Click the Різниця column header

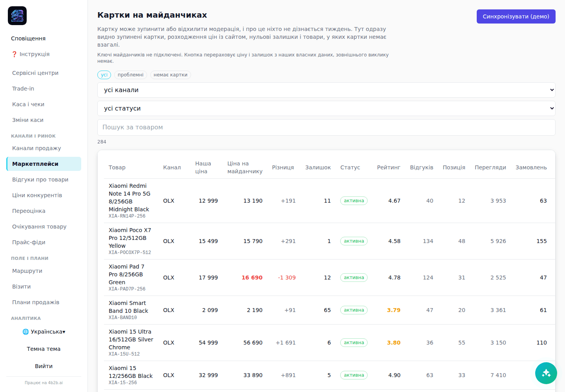(283, 167)
